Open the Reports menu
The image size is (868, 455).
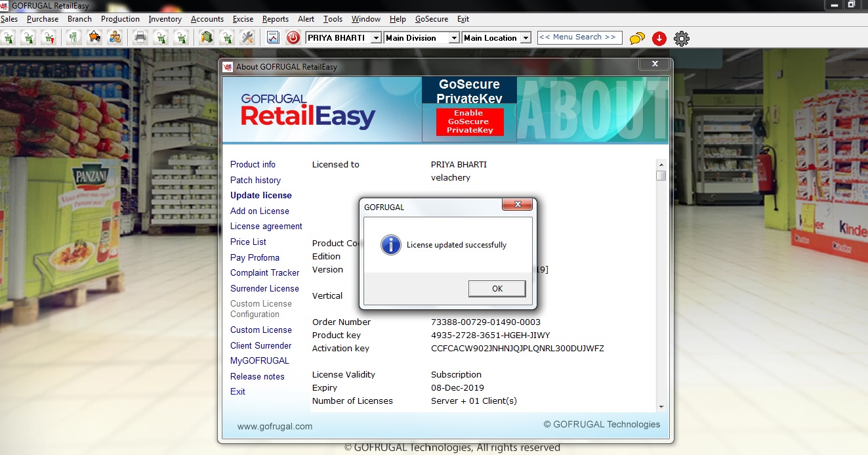tap(276, 19)
